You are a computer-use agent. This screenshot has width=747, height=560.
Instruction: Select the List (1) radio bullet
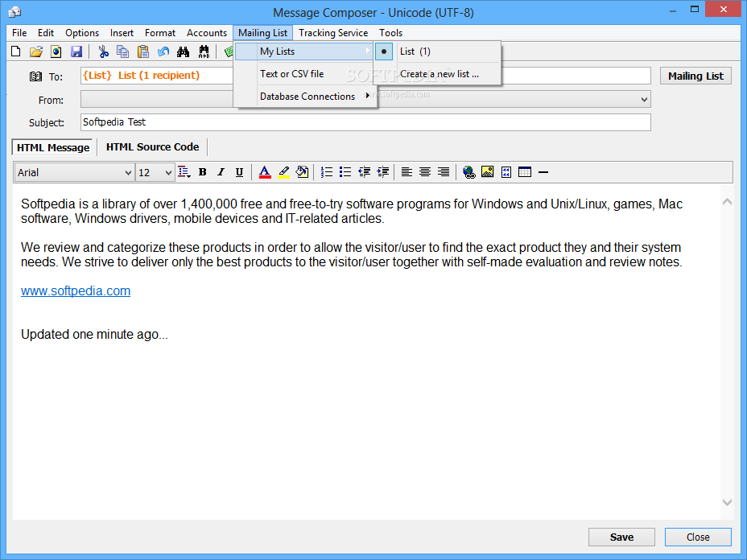coord(384,51)
